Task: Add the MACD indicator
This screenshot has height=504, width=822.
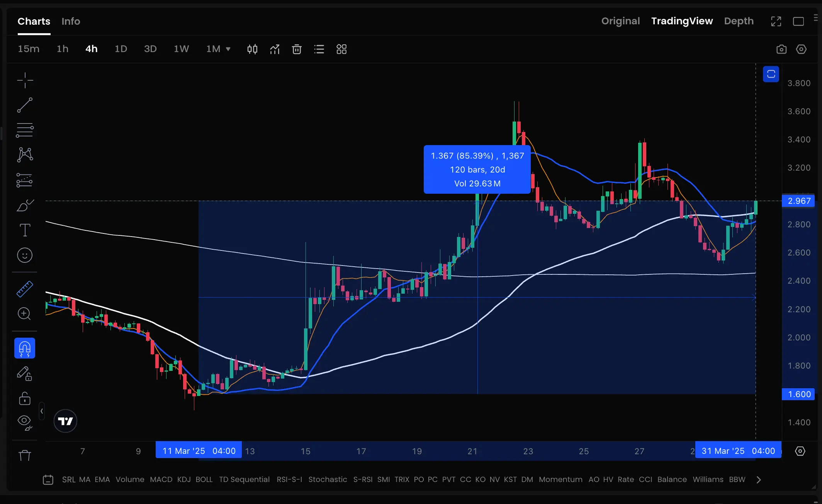Action: [x=161, y=479]
